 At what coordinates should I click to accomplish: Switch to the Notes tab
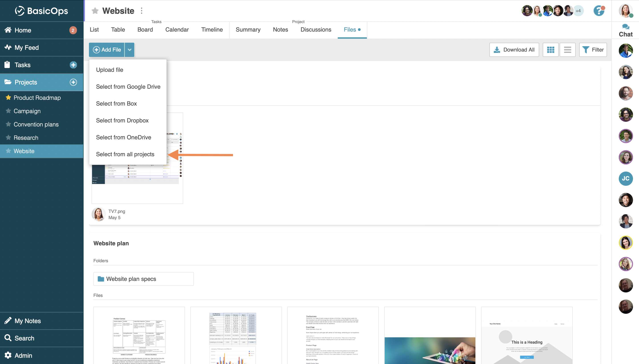pos(281,30)
